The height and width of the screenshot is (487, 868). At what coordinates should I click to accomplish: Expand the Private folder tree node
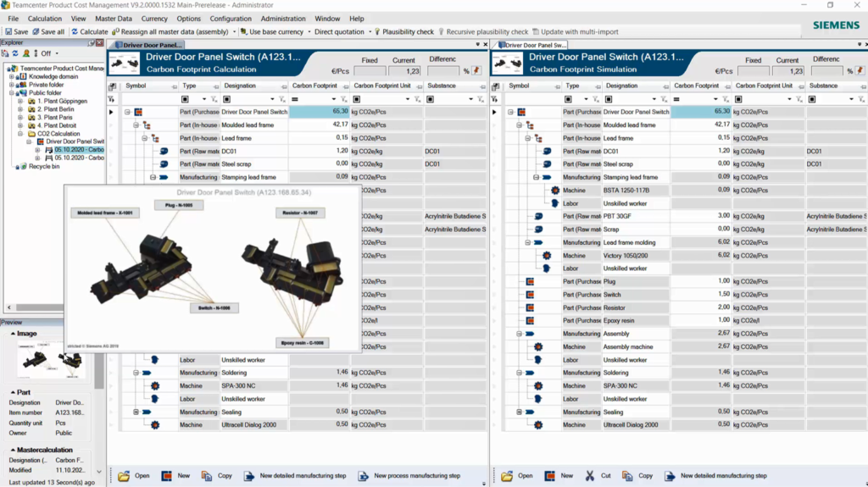pyautogui.click(x=12, y=85)
